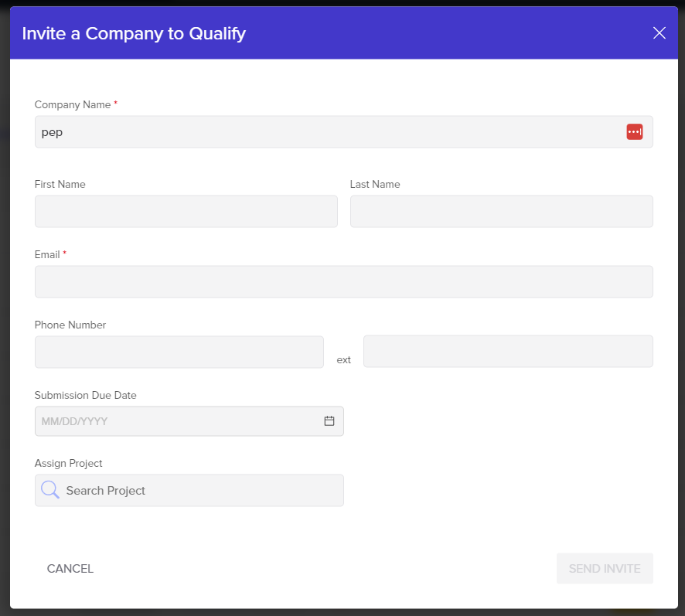Click the 'Email' field label
685x616 pixels.
(x=47, y=254)
